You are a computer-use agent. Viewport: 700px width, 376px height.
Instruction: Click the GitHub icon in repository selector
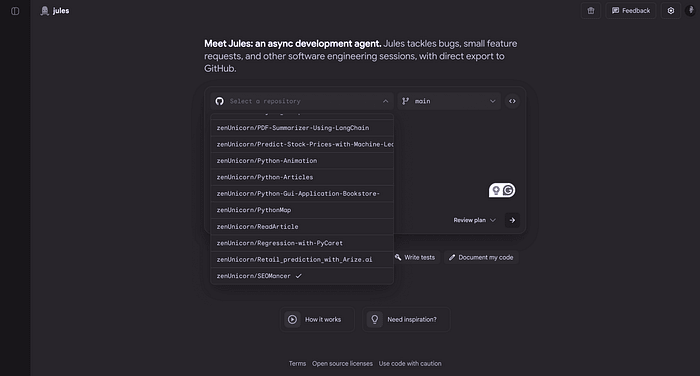tap(219, 101)
